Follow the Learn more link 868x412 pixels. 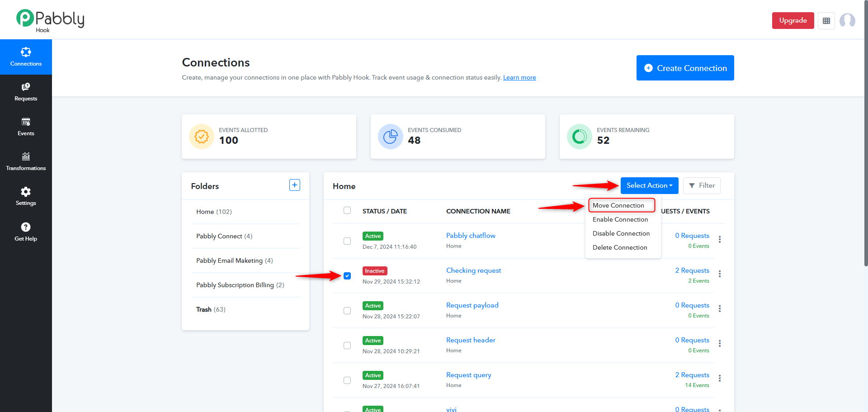pyautogui.click(x=519, y=77)
